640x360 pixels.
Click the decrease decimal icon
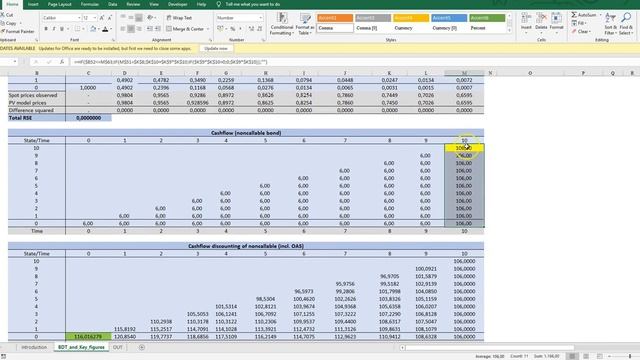[x=260, y=29]
